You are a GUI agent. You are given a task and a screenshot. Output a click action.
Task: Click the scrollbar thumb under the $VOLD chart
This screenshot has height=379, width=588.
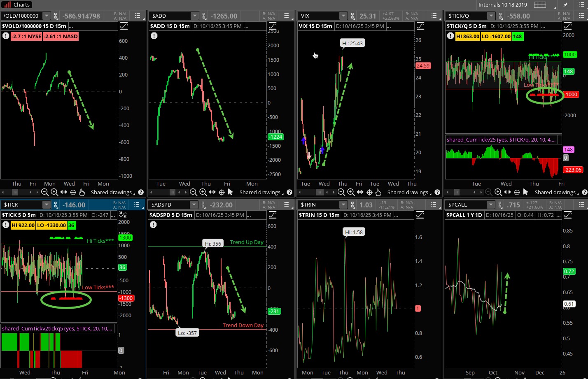15,192
